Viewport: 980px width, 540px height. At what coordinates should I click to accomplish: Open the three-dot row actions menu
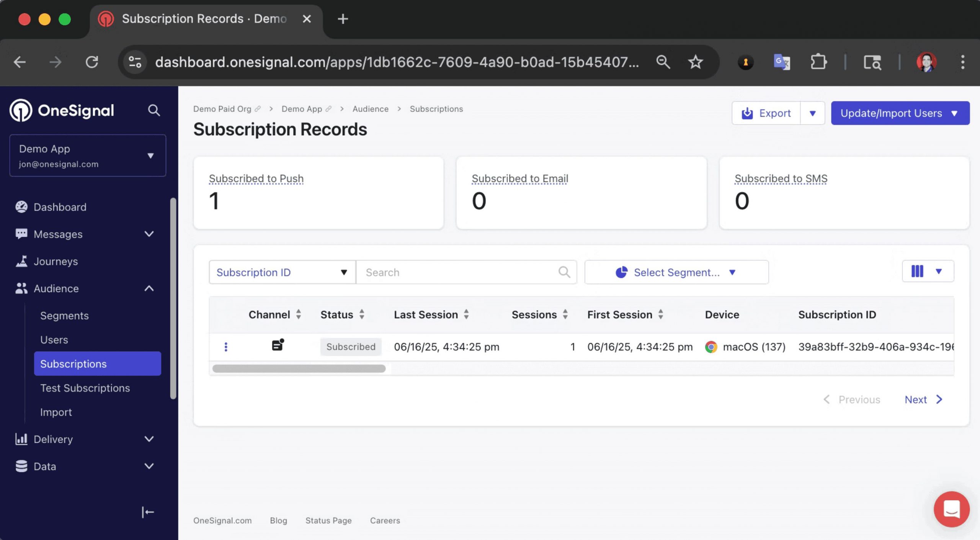click(226, 347)
